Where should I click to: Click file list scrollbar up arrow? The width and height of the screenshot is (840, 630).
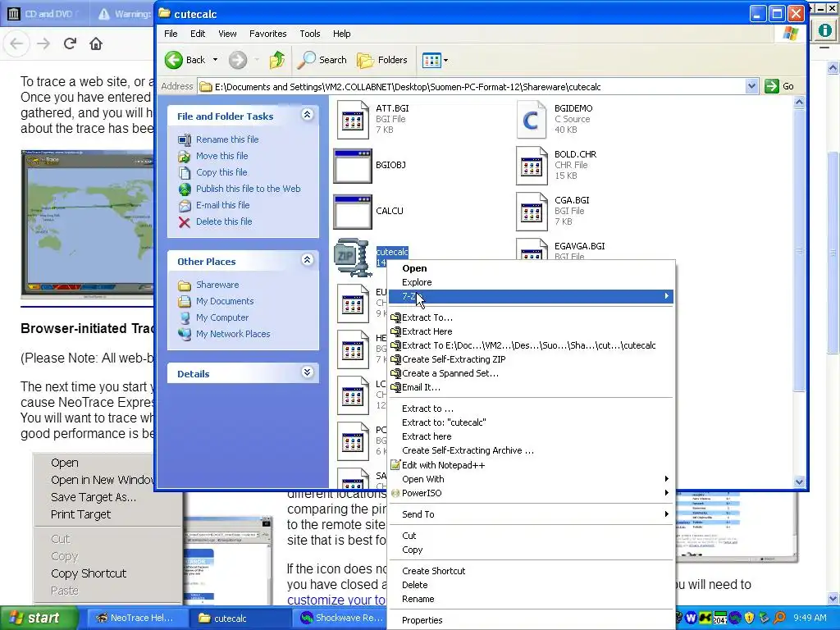coord(799,102)
